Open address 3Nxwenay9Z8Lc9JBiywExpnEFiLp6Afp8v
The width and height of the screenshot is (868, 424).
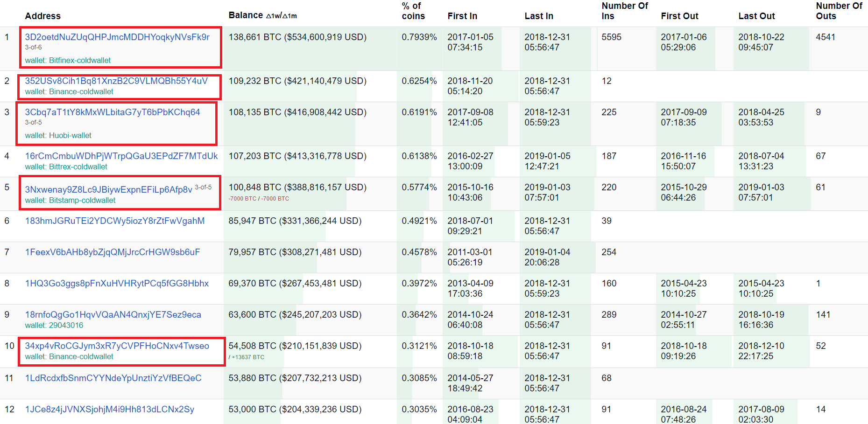click(x=108, y=189)
